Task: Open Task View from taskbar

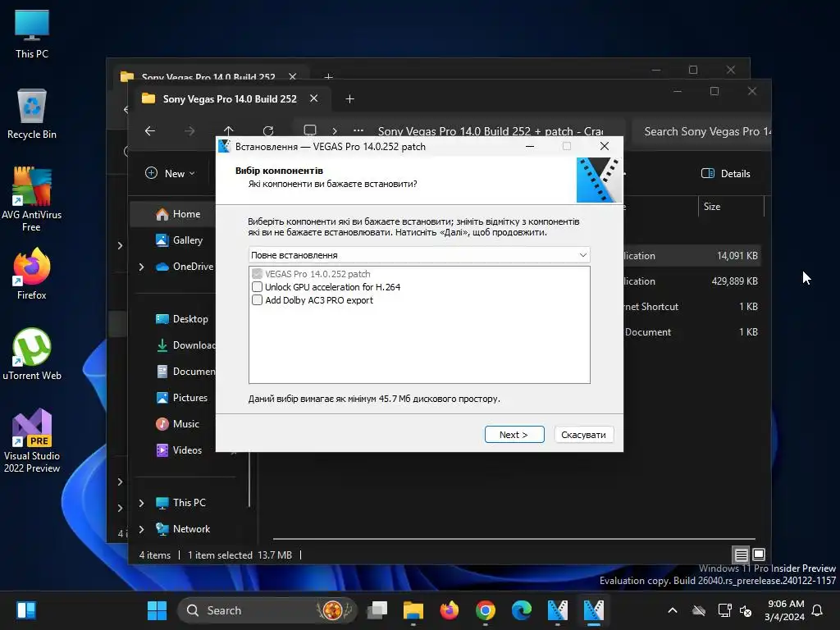Action: 377,610
